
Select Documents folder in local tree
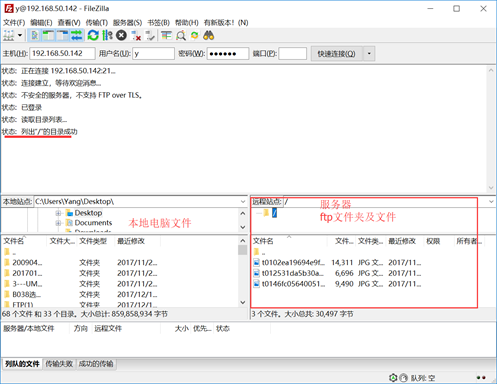pyautogui.click(x=93, y=223)
